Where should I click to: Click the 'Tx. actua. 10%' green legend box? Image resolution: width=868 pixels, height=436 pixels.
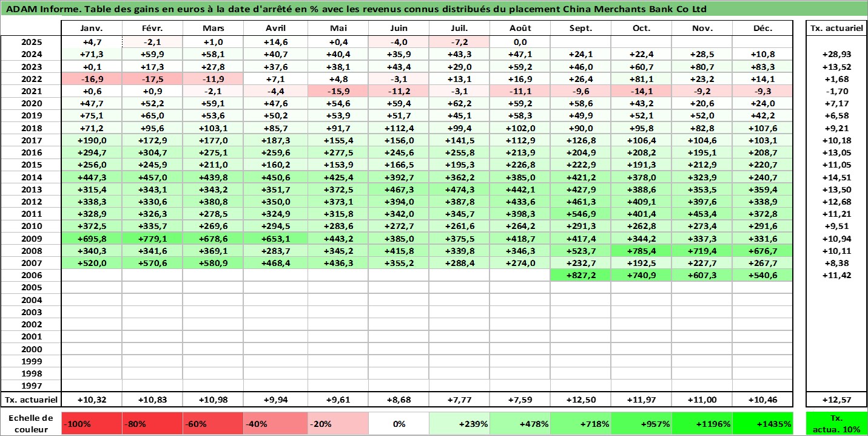(836, 423)
